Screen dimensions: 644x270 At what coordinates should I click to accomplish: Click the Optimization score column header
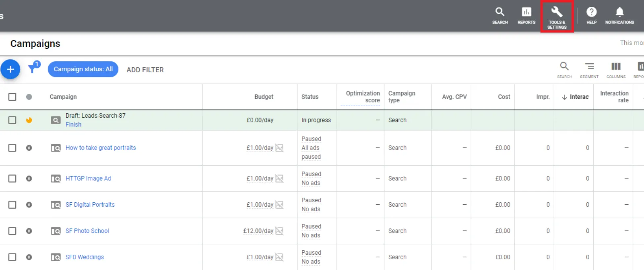pos(363,97)
